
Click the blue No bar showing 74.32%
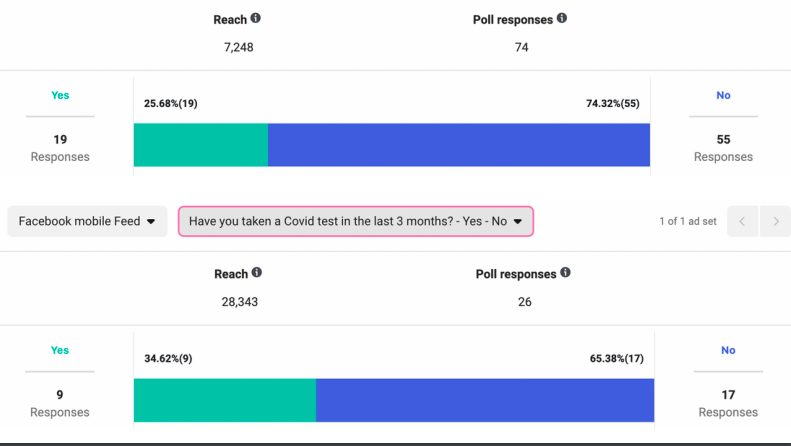[x=459, y=145]
